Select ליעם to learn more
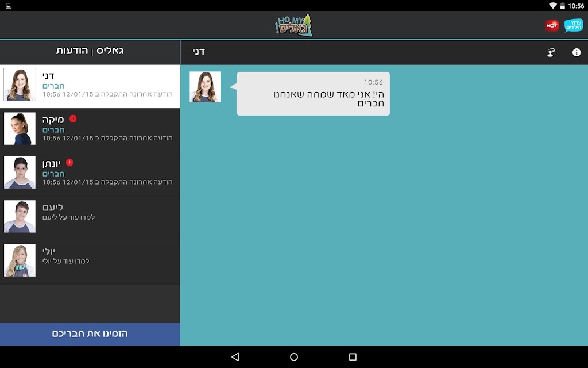Screen dimensions: 588x368 (90, 218)
